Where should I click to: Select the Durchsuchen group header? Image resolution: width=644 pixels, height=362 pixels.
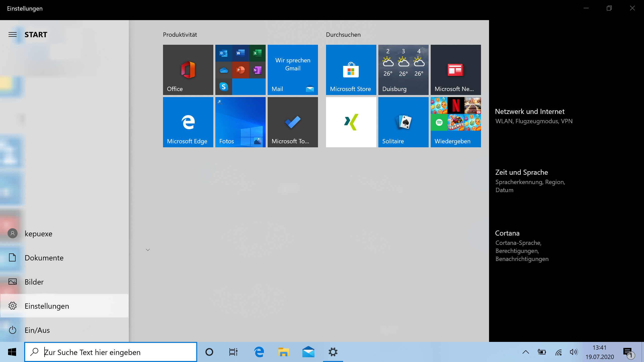343,35
